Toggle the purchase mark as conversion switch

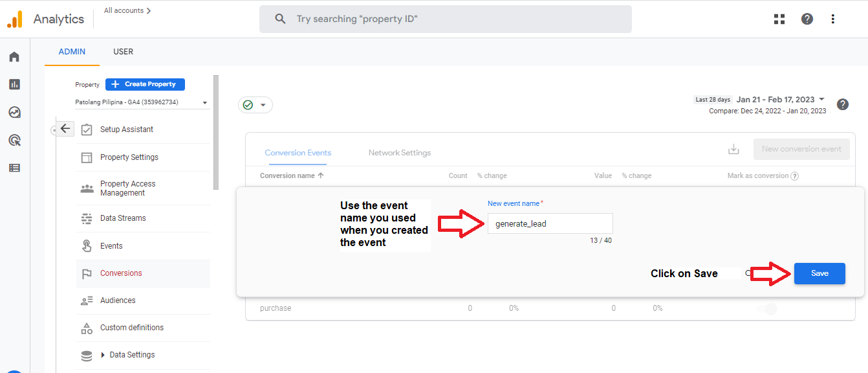(x=766, y=309)
